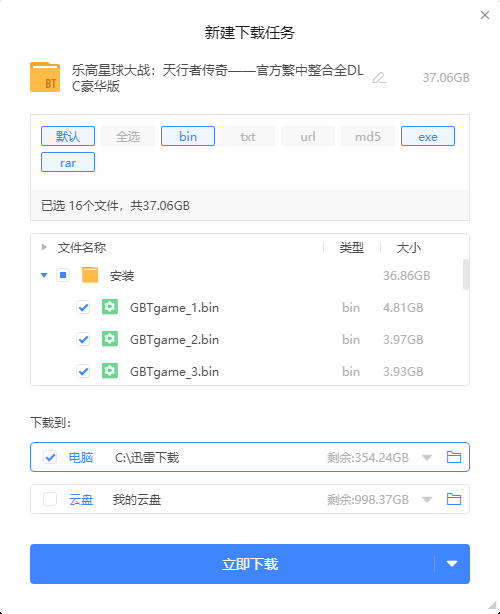Viewport: 500px width, 614px height.
Task: Uncheck GBTgame_2.bin checkbox
Action: 83,339
